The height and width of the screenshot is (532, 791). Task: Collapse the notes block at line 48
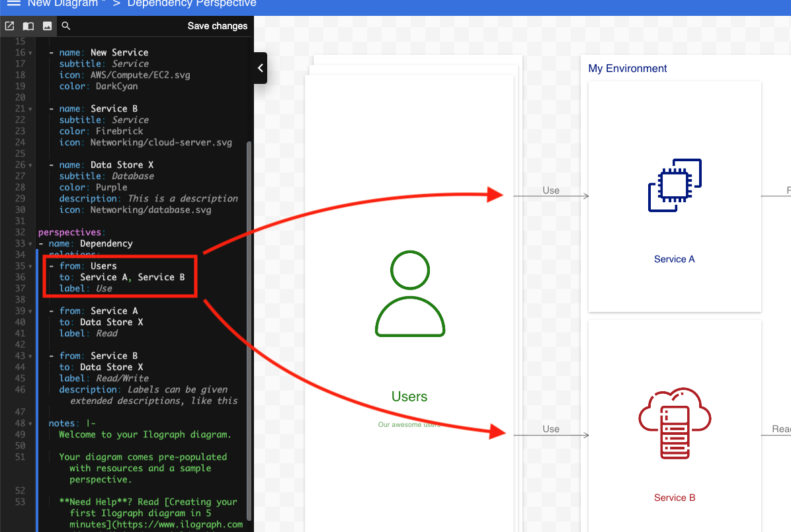(x=30, y=423)
